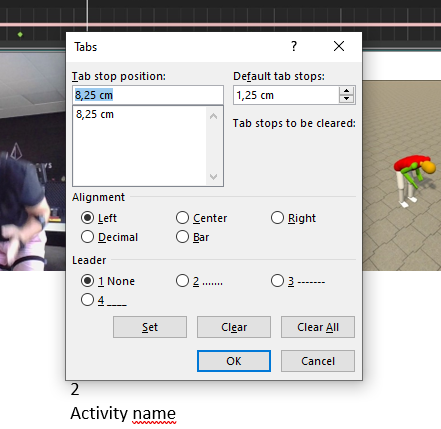
Task: Choose leader option 1 None
Action: point(87,281)
